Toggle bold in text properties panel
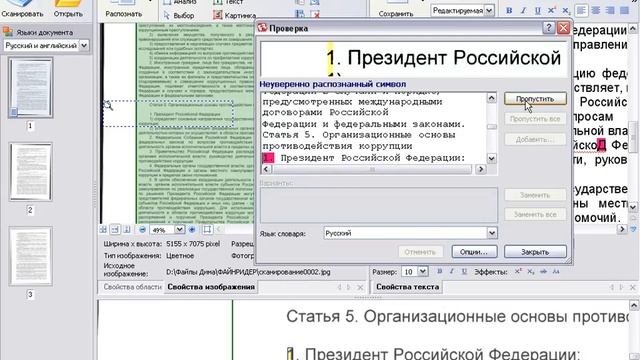The height and width of the screenshot is (360, 640). [x=440, y=271]
